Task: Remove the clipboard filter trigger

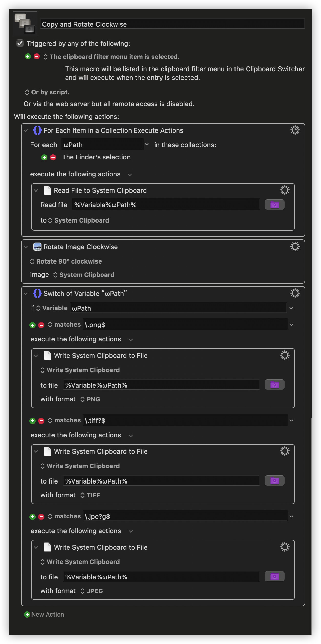Action: (37, 57)
